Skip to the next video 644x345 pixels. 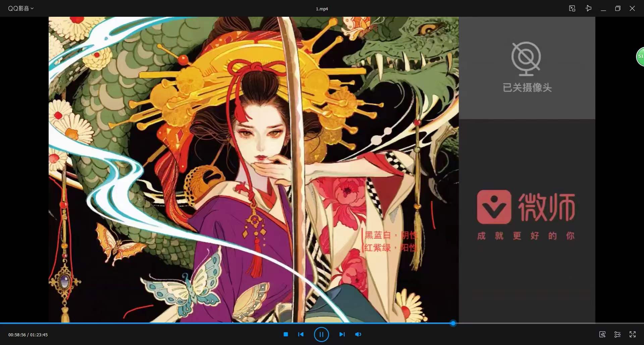[342, 334]
